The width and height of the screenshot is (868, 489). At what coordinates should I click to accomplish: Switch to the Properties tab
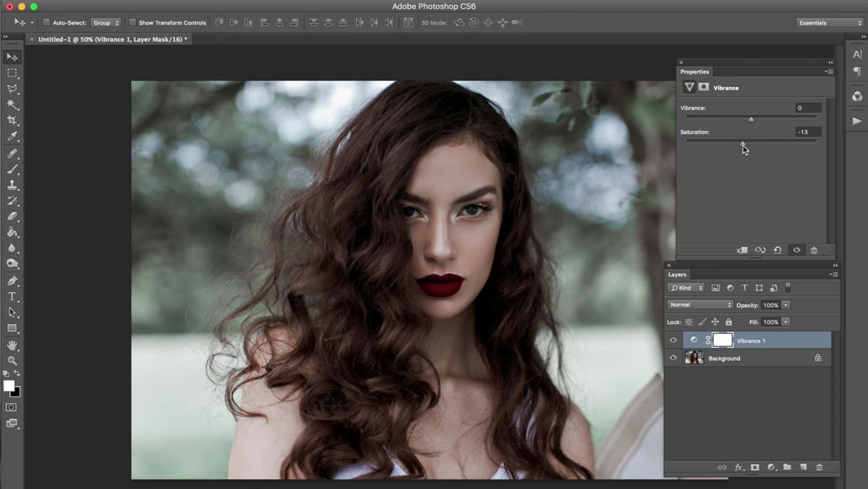(695, 72)
